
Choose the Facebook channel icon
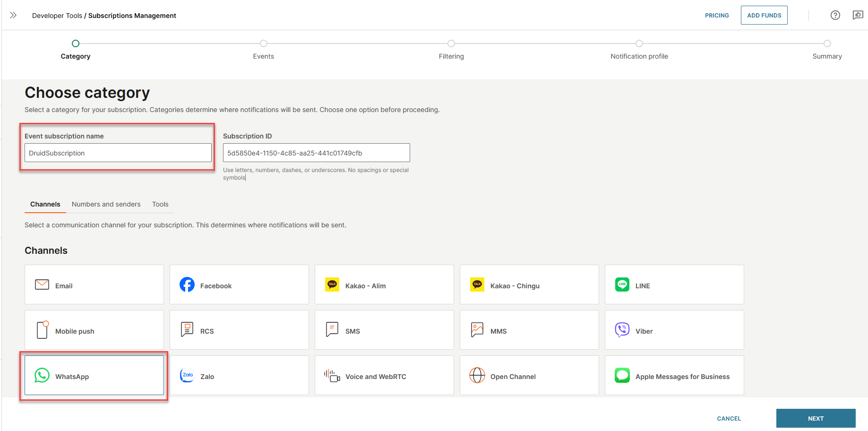coord(187,285)
